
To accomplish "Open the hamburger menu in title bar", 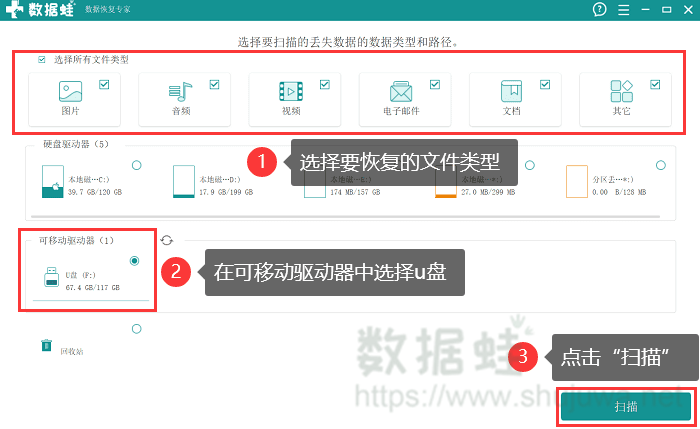I will [624, 9].
